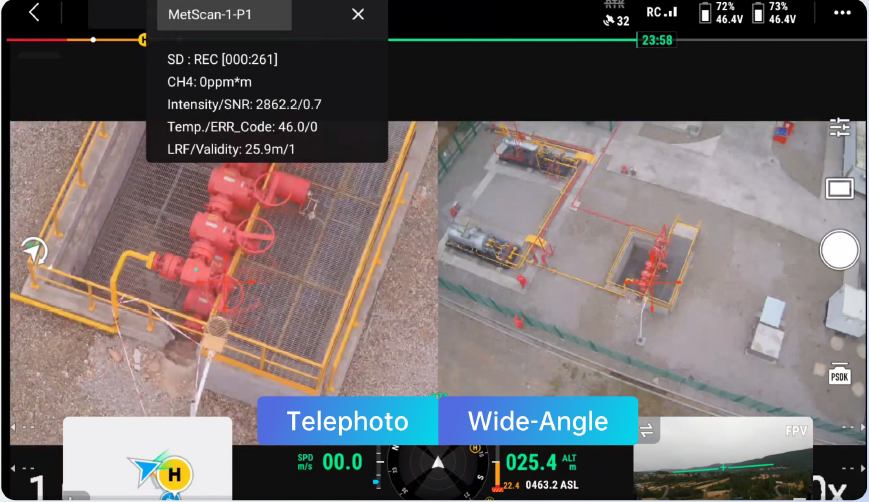Image resolution: width=869 pixels, height=502 pixels.
Task: Tap the photo/video mode rectangle icon
Action: tap(839, 188)
